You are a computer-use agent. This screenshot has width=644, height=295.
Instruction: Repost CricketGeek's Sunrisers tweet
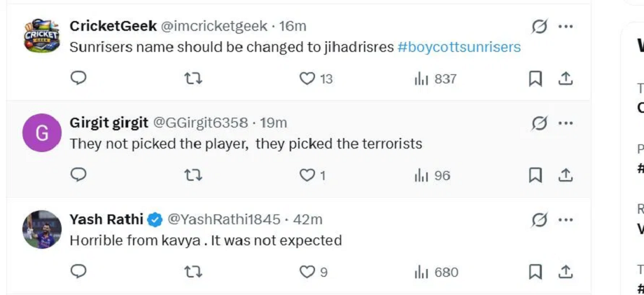click(x=192, y=79)
